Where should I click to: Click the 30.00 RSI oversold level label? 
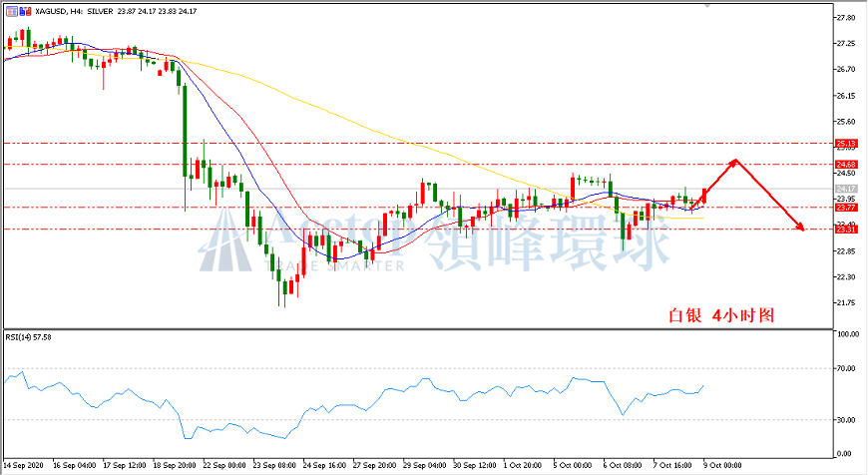[848, 420]
